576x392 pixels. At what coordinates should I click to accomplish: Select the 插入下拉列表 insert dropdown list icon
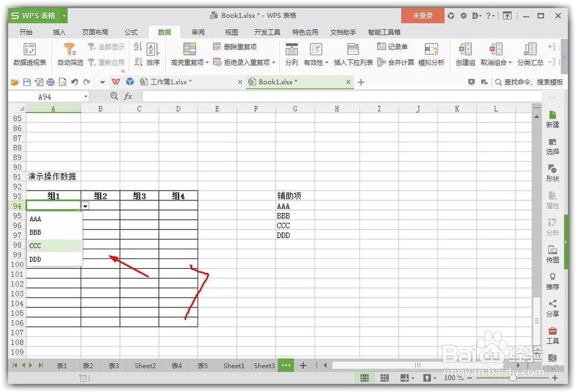(x=353, y=55)
